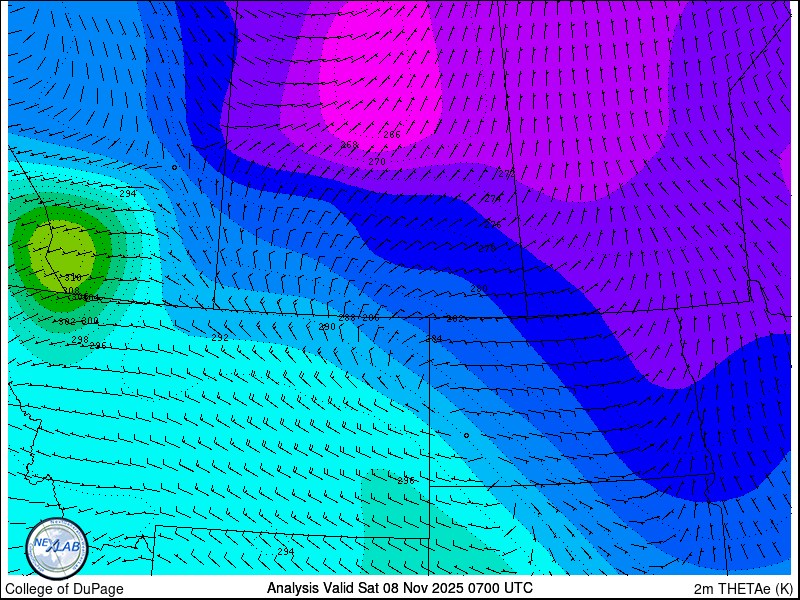The image size is (800, 600).
Task: Click the 302 contour label
Action: 66,321
